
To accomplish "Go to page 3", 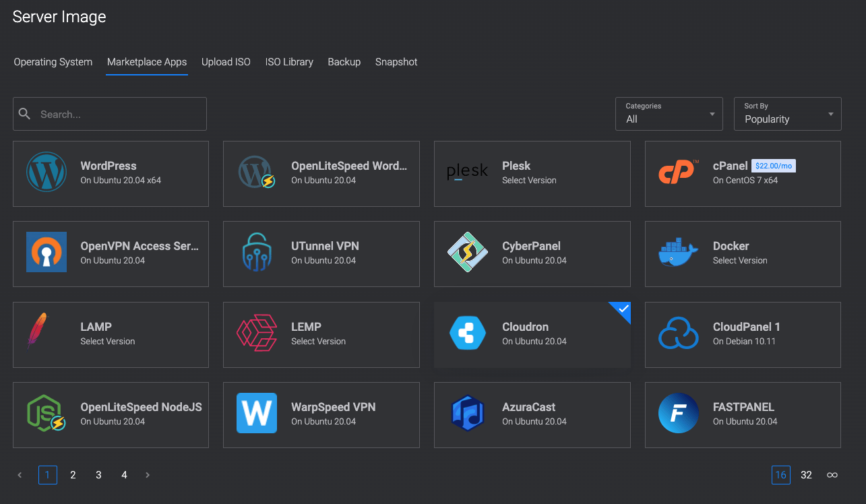I will [x=98, y=475].
